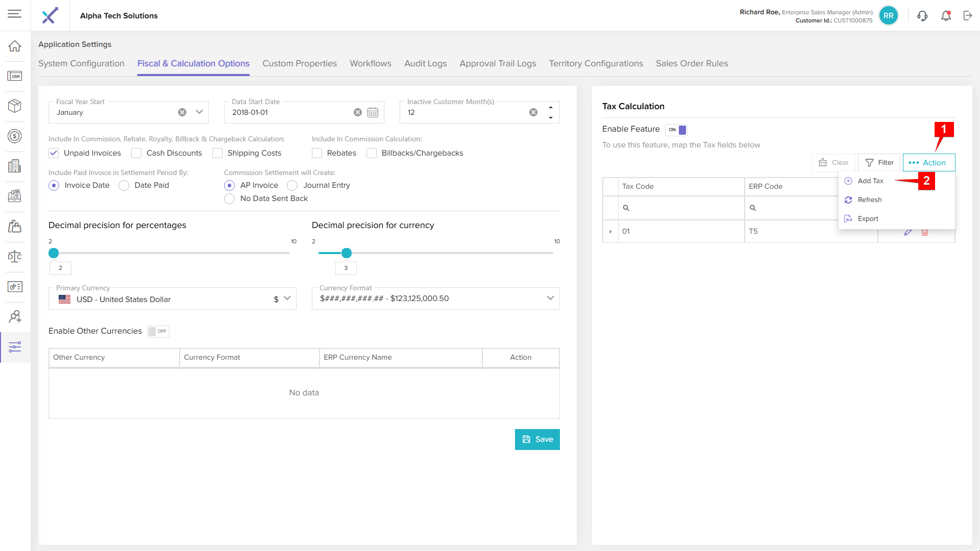980x551 pixels.
Task: Open the Data Start Date calendar picker
Action: (373, 112)
